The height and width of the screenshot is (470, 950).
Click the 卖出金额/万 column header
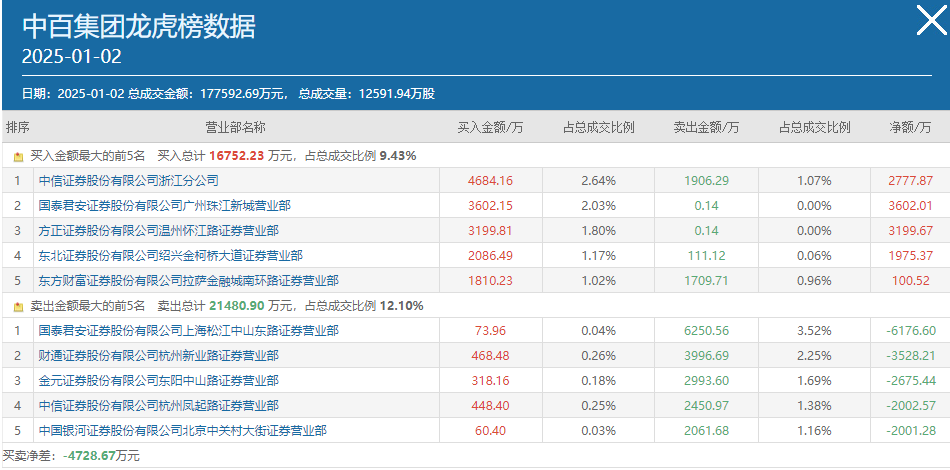coord(706,128)
